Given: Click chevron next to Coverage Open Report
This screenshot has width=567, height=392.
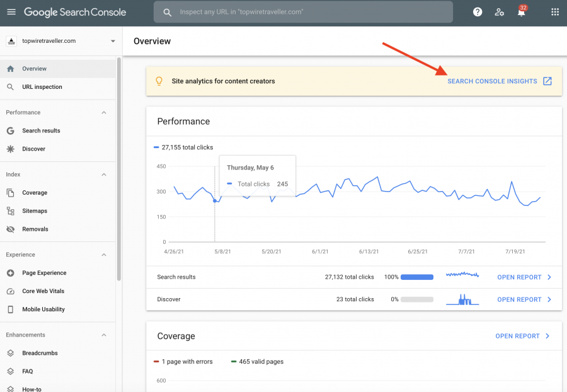Looking at the screenshot, I should [547, 337].
